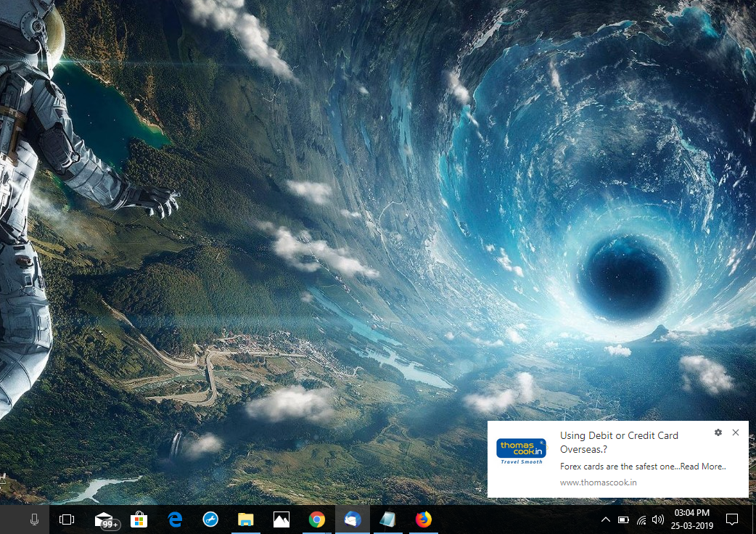The height and width of the screenshot is (534, 756).
Task: Check the battery status icon
Action: (623, 519)
